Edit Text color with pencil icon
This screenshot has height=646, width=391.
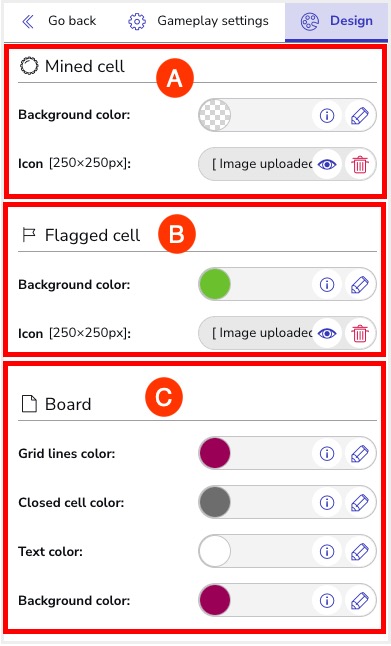pyautogui.click(x=360, y=551)
